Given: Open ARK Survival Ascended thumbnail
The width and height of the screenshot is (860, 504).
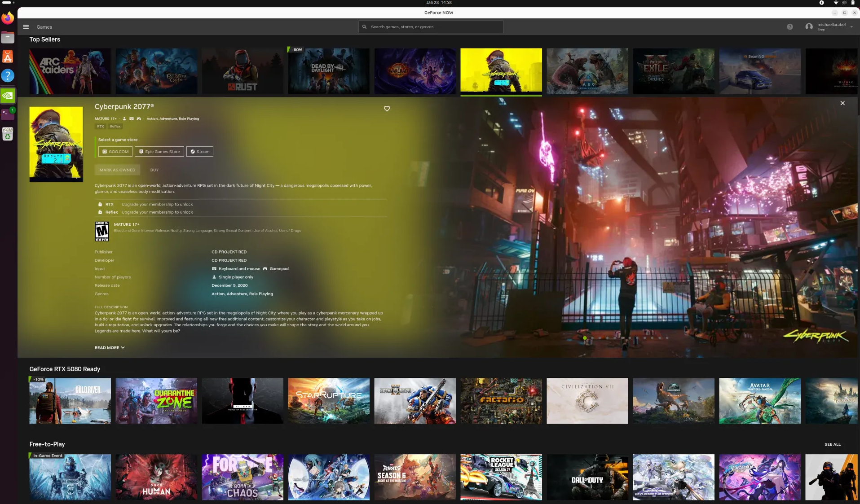Looking at the screenshot, I should [587, 71].
